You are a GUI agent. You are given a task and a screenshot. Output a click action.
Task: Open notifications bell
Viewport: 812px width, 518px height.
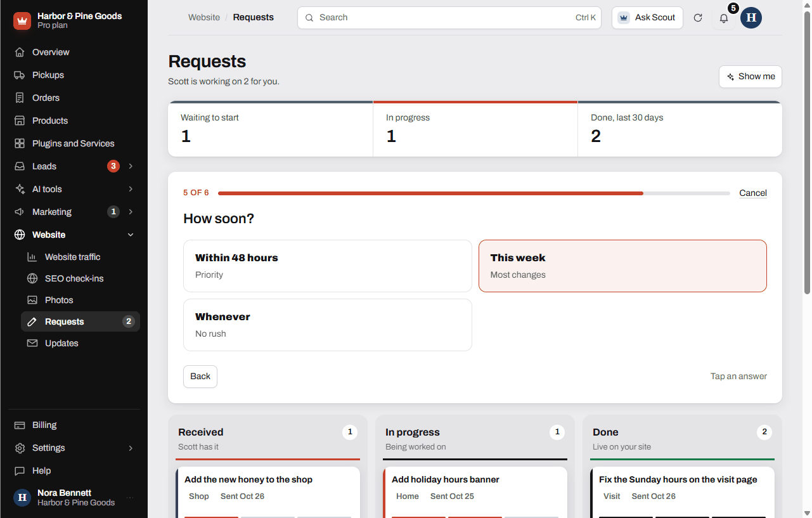(724, 18)
